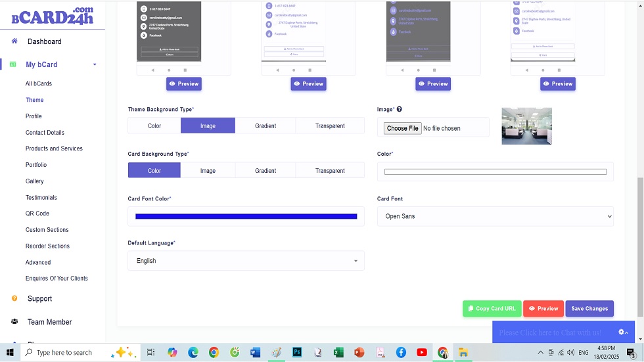
Task: Click the Team Member people icon
Action: tap(14, 322)
